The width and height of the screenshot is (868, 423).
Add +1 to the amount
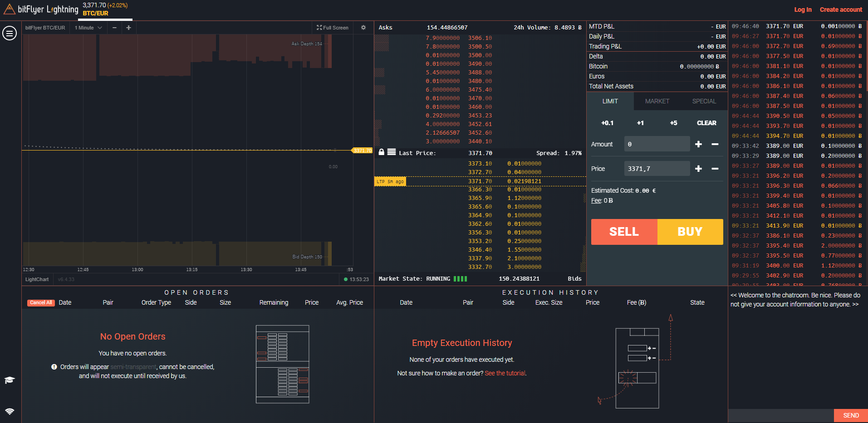[x=640, y=123]
